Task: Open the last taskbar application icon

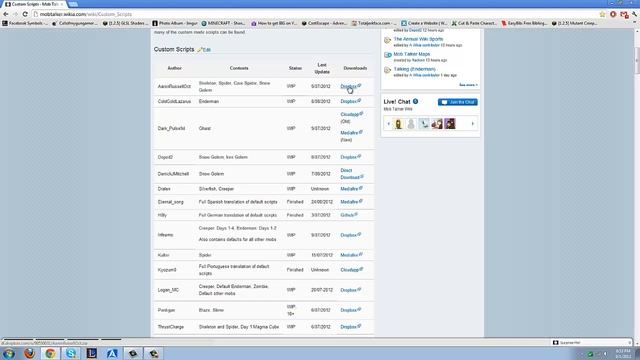Action: [x=154, y=353]
